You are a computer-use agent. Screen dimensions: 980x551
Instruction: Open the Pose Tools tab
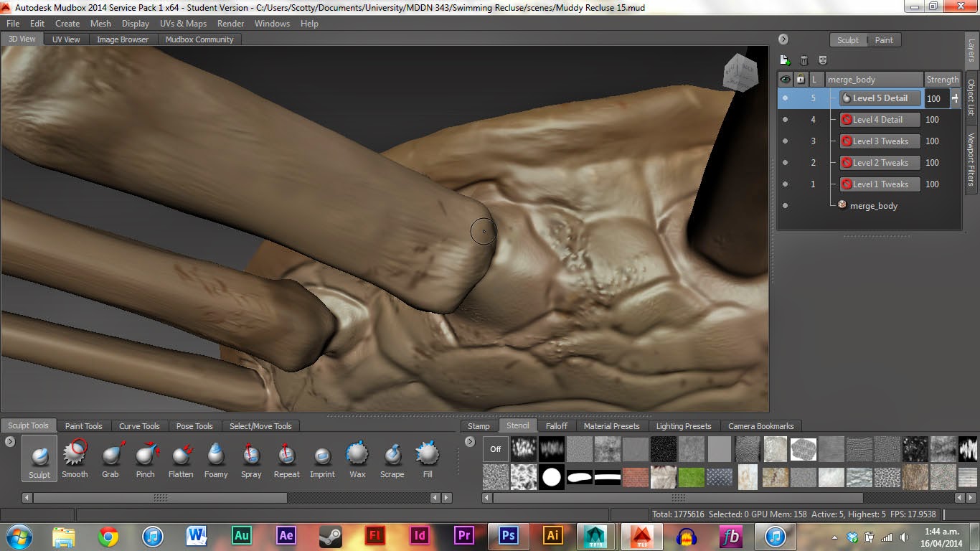(194, 426)
